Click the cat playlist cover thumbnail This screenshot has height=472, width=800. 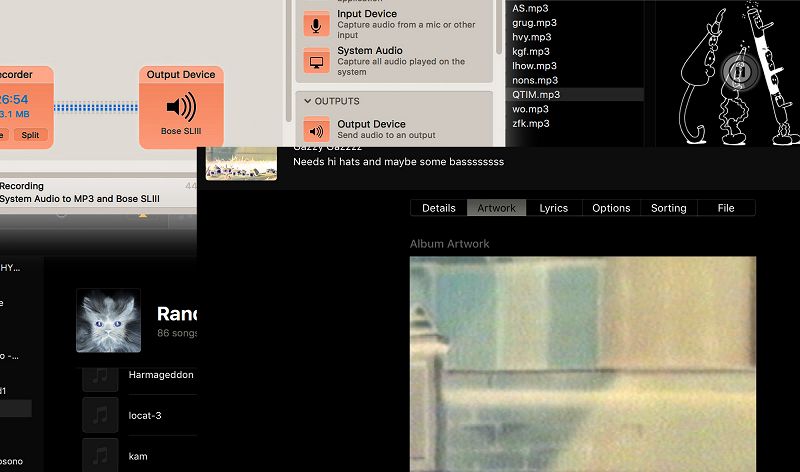pos(108,321)
